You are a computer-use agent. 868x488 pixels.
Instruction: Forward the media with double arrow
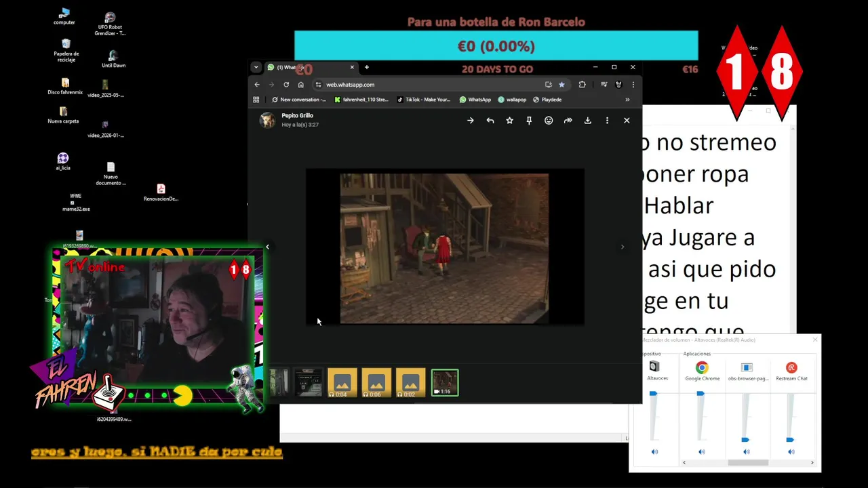click(568, 121)
